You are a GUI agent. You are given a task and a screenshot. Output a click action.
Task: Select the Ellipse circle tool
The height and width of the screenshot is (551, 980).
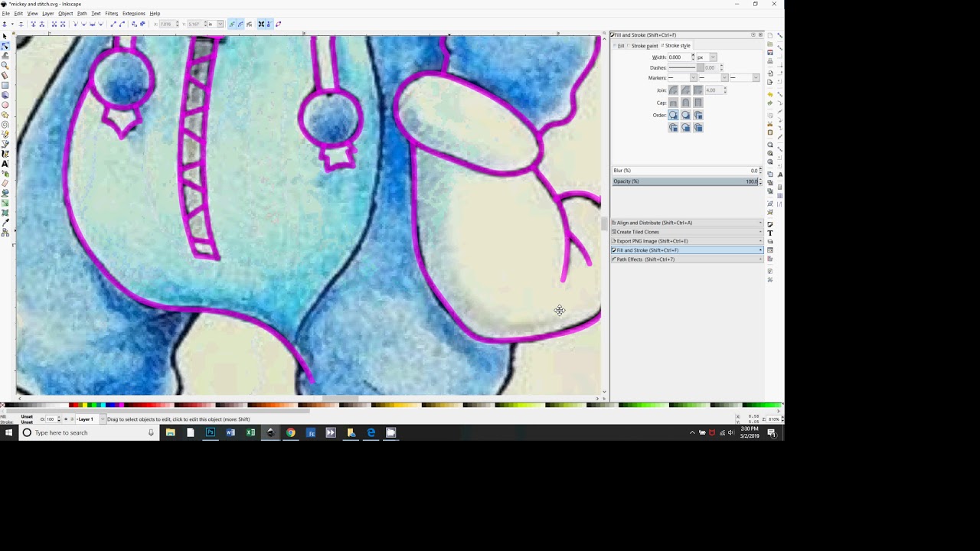[x=5, y=105]
